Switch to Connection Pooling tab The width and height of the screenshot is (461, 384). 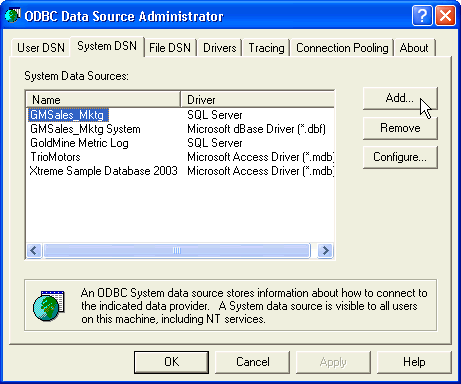[342, 48]
